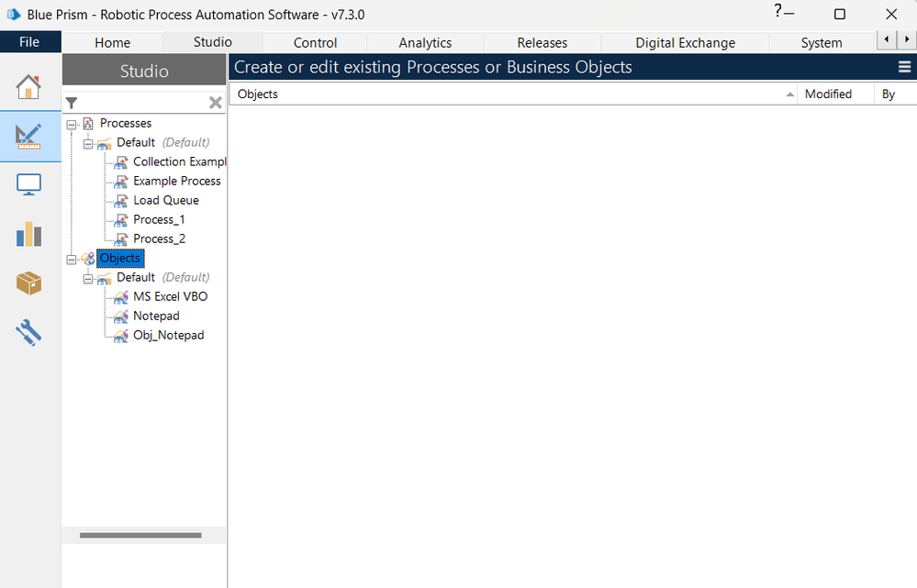Viewport: 917px width, 588px height.
Task: Switch to the Digital Exchange tab
Action: coord(686,43)
